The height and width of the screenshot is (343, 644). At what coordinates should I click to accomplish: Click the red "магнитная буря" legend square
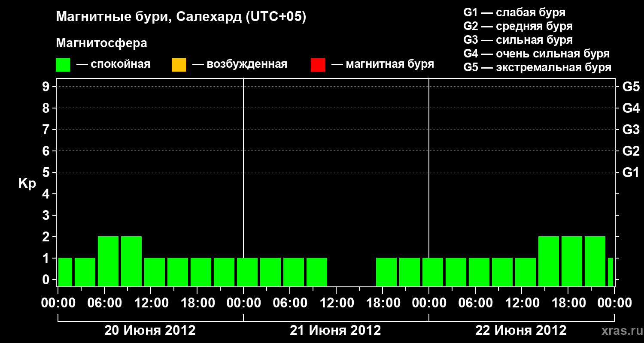318,64
